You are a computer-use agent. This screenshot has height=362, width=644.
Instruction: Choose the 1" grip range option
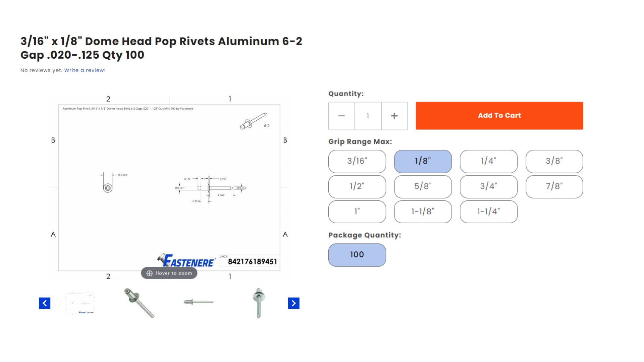[x=357, y=212]
